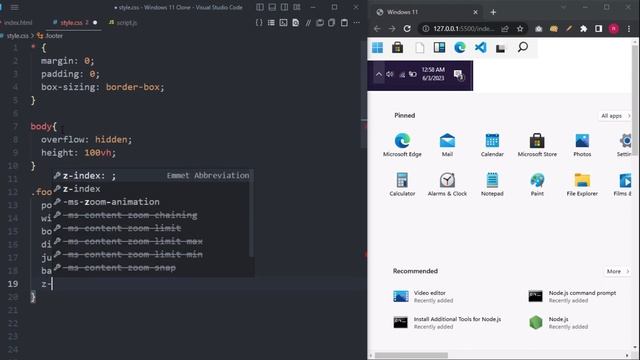This screenshot has width=640, height=360.
Task: Click the suggestion list scrollbar
Action: coord(251,213)
